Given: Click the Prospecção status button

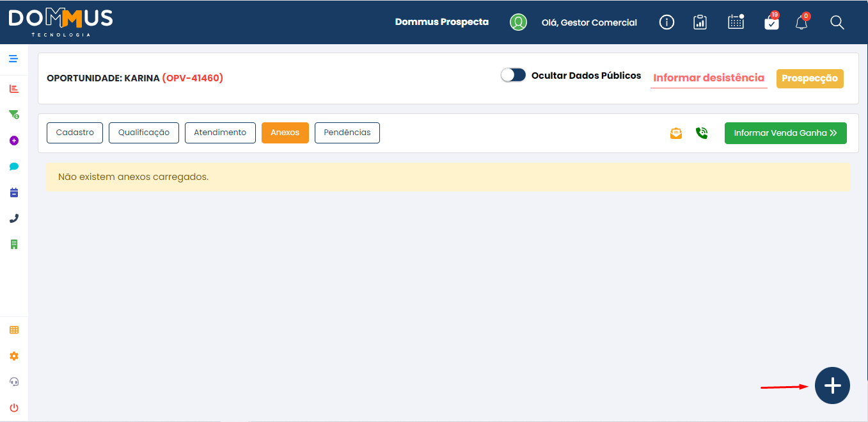Looking at the screenshot, I should click(x=810, y=78).
